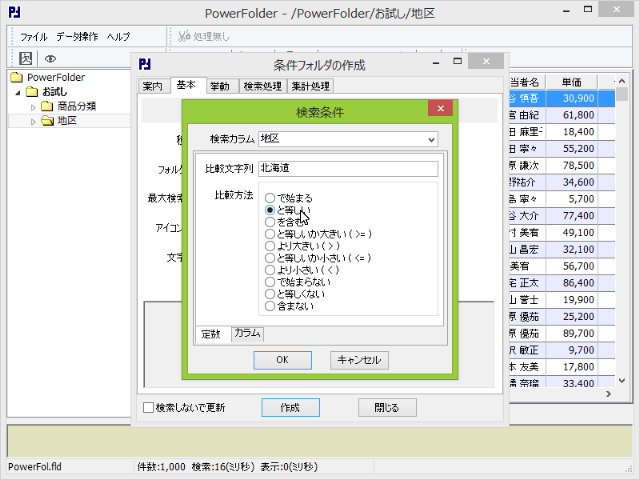This screenshot has width=640, height=480.
Task: Toggle 検索しないで更新 checkbox
Action: (x=148, y=407)
